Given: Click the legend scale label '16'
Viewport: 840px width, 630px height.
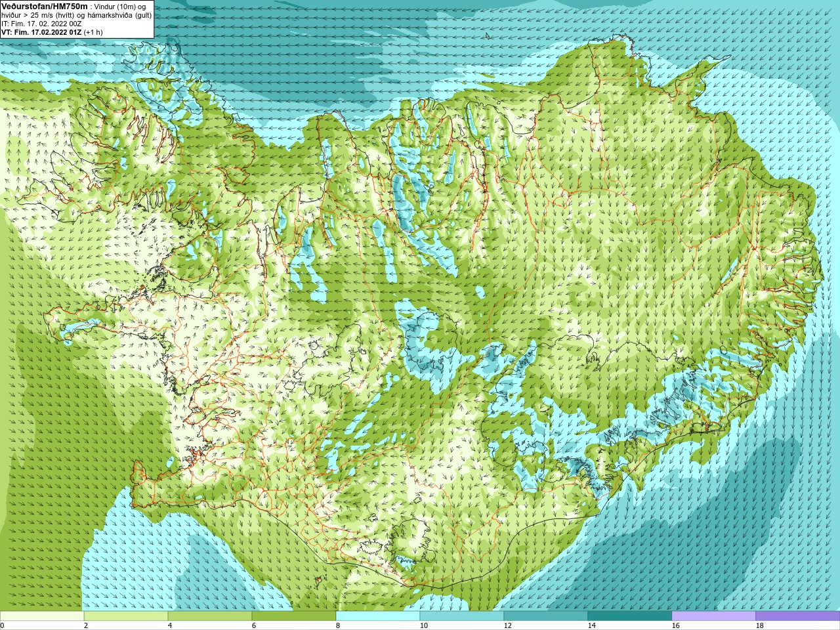Looking at the screenshot, I should coord(676,625).
